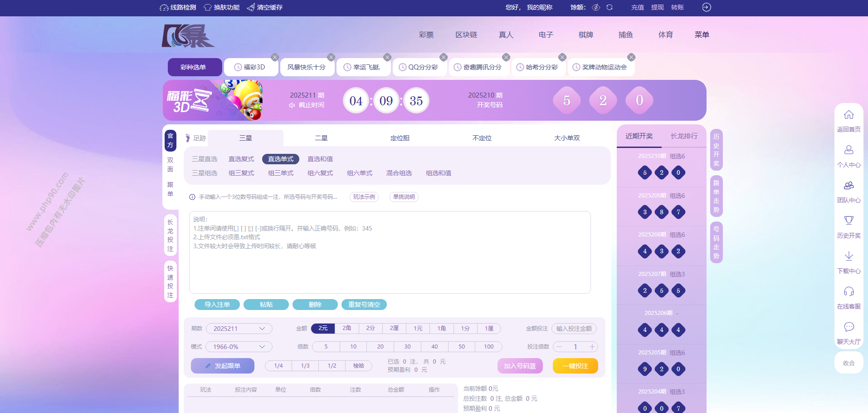Open 在线客服 headset icon
This screenshot has width=868, height=413.
point(848,291)
